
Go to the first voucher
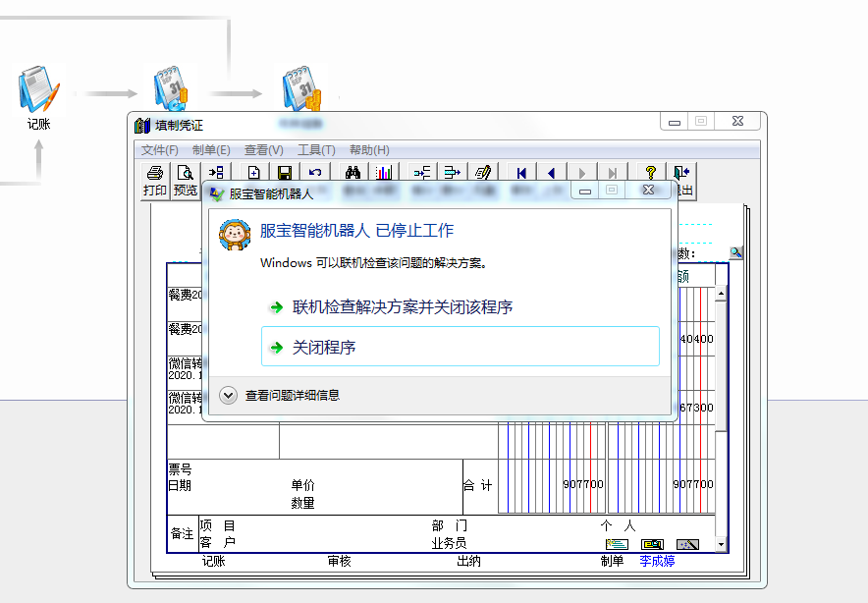(x=521, y=173)
